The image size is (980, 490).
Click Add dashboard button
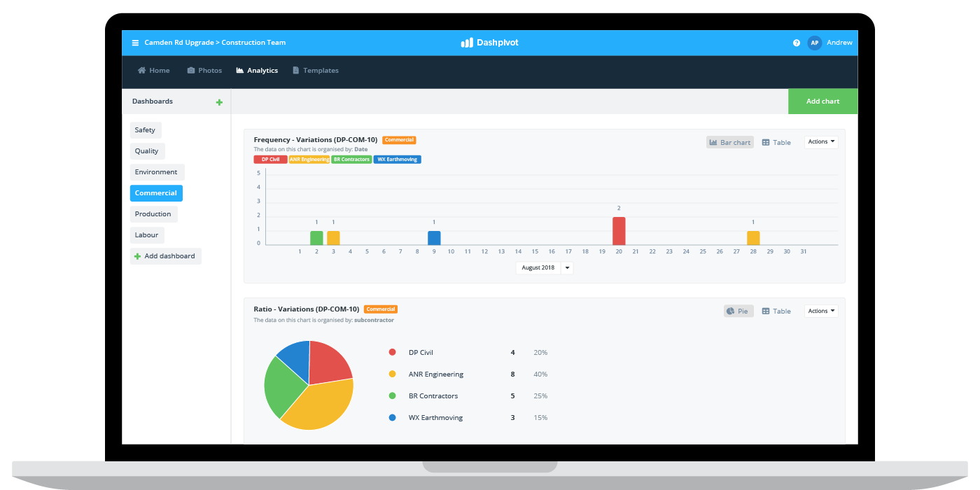tap(166, 256)
